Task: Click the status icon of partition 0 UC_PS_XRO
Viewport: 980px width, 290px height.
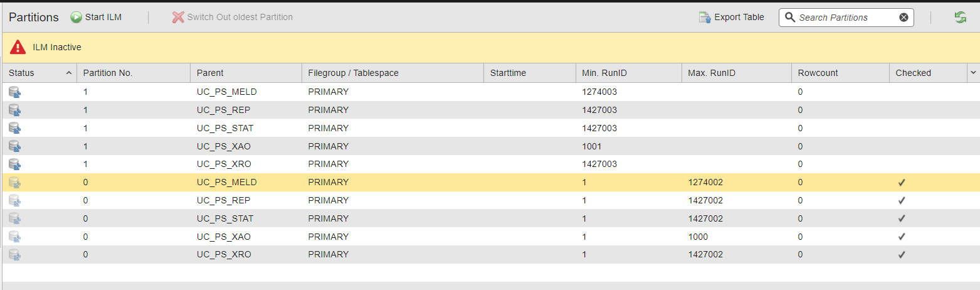Action: [14, 255]
